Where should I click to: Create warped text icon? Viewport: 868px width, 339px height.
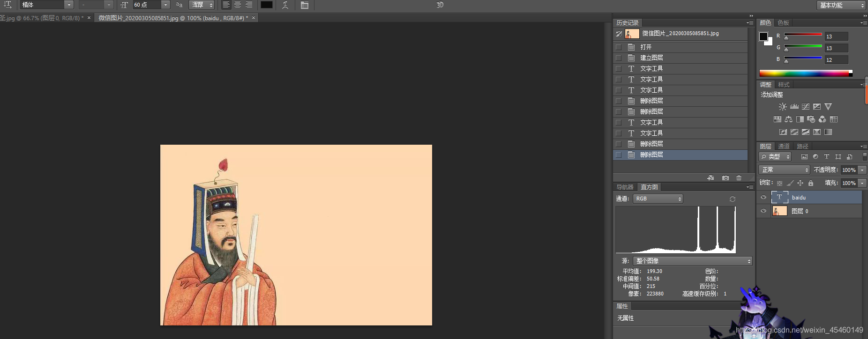(285, 5)
